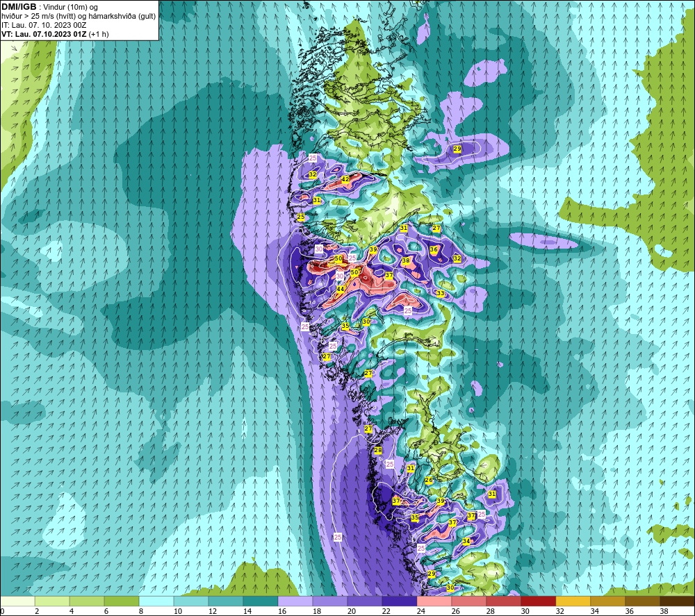Pick the ochre 34–36 m/s legend swatch
Screen dimensions: 695x616
click(x=607, y=601)
